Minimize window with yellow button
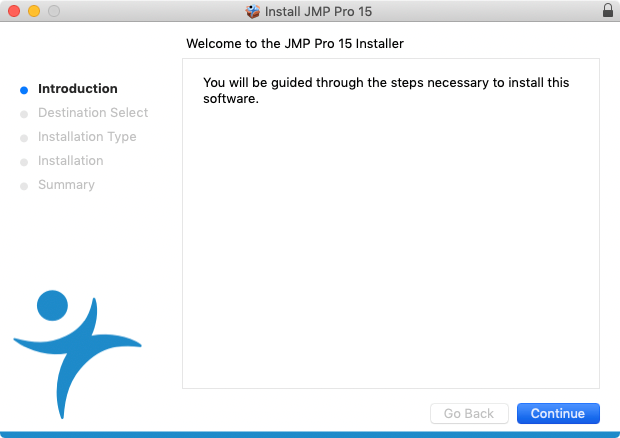The width and height of the screenshot is (620, 438). pyautogui.click(x=34, y=11)
